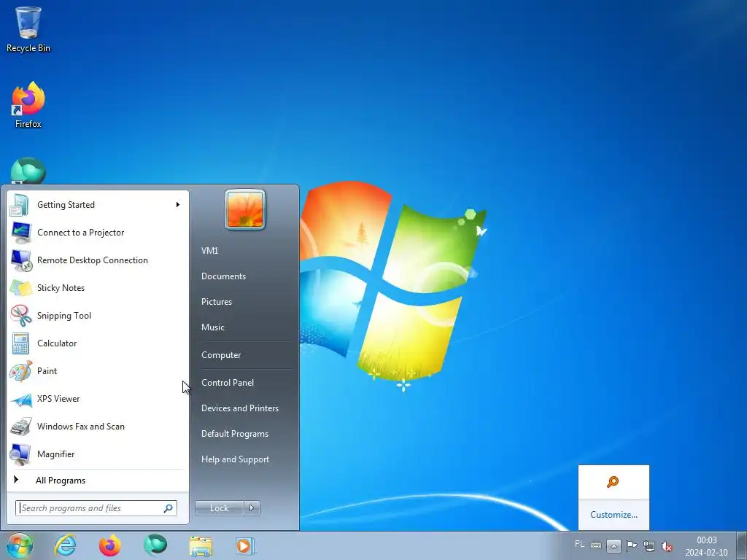Image resolution: width=747 pixels, height=560 pixels.
Task: Launch the Snipping Tool scissors icon
Action: pos(20,316)
